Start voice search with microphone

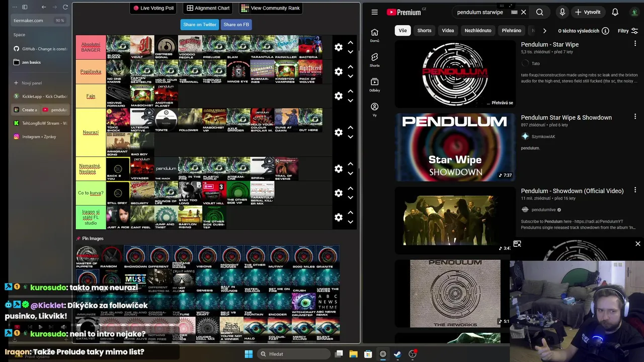[562, 12]
